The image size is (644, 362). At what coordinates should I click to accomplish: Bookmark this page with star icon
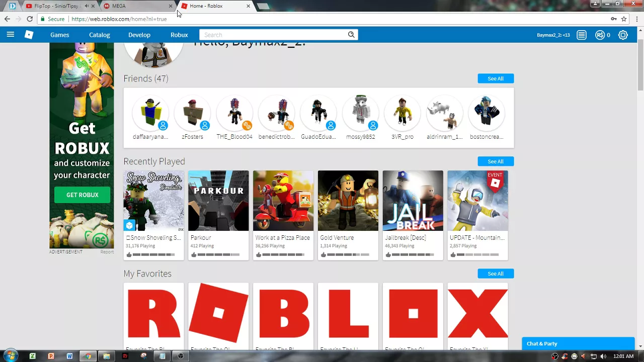(624, 19)
